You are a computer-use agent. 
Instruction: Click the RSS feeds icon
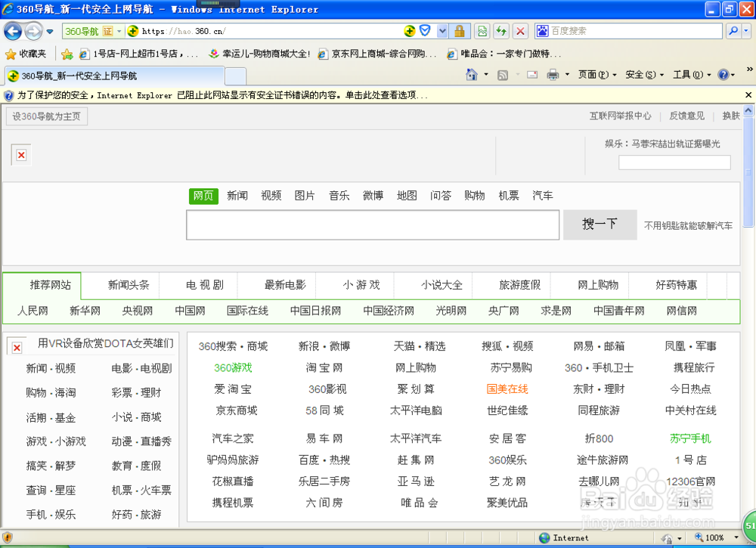tap(503, 75)
